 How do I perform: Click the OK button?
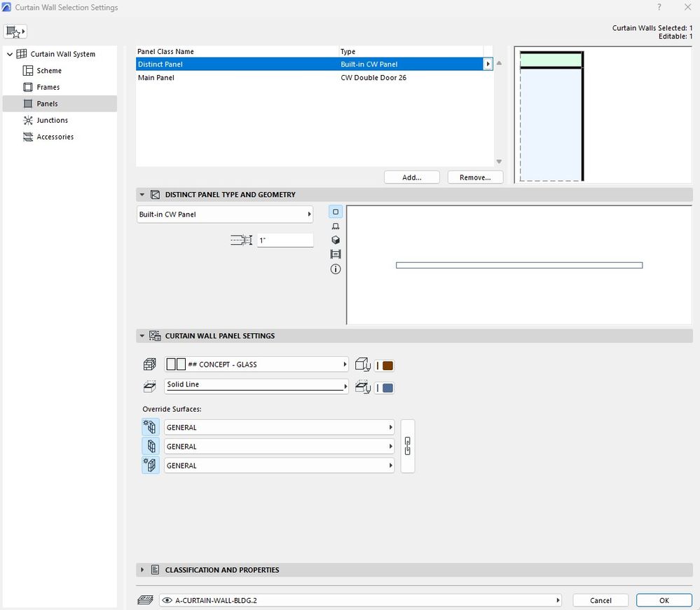point(664,601)
